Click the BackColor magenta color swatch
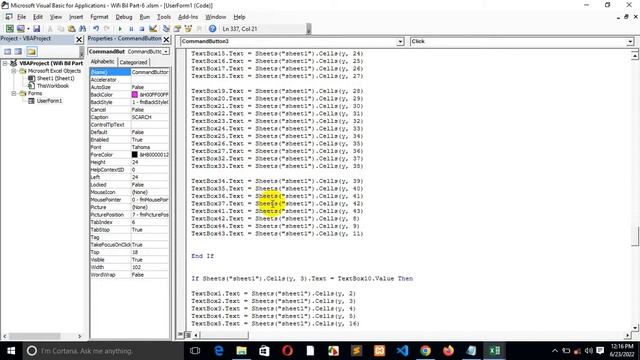The width and height of the screenshot is (640, 360). (135, 95)
